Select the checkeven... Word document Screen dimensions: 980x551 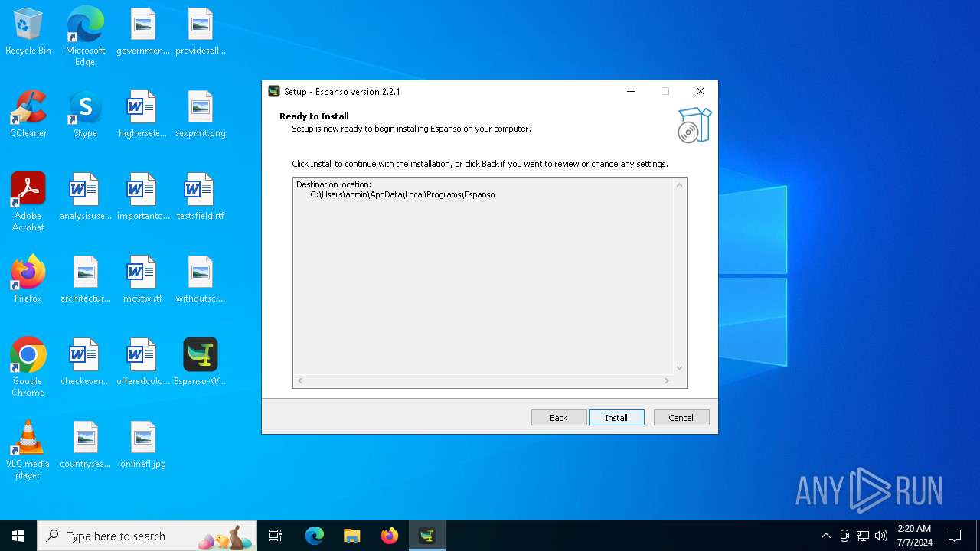point(85,363)
